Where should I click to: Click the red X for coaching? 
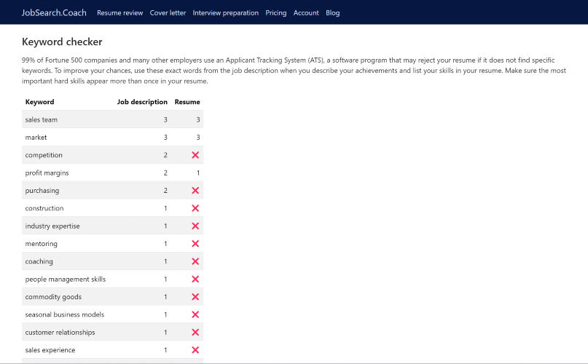point(195,261)
